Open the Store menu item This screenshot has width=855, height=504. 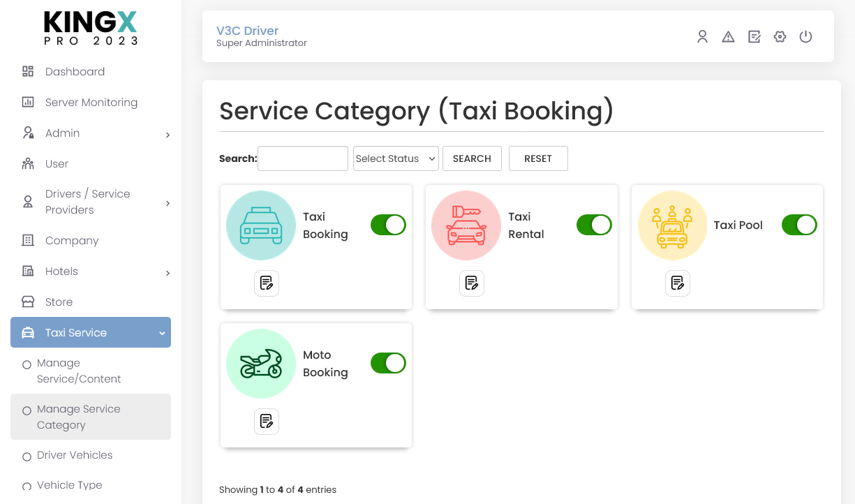click(x=91, y=302)
